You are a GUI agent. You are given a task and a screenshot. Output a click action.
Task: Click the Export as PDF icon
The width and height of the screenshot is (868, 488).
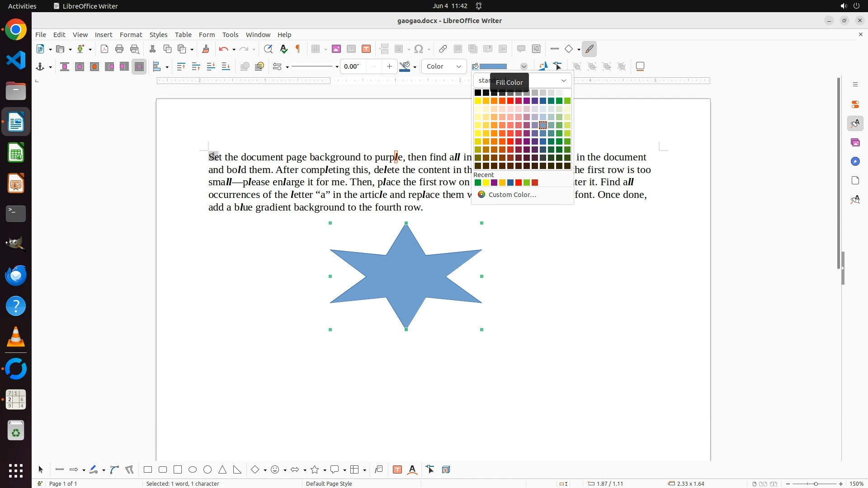click(x=104, y=49)
